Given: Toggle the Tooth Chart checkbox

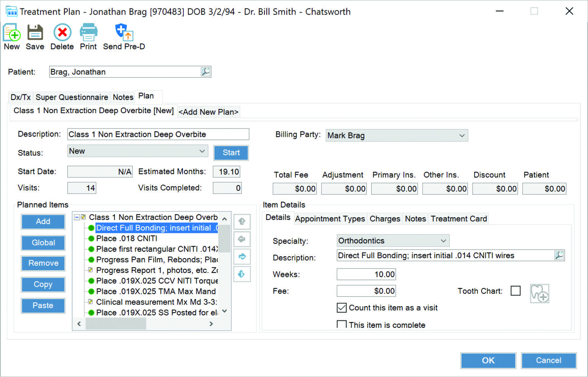Looking at the screenshot, I should point(516,291).
